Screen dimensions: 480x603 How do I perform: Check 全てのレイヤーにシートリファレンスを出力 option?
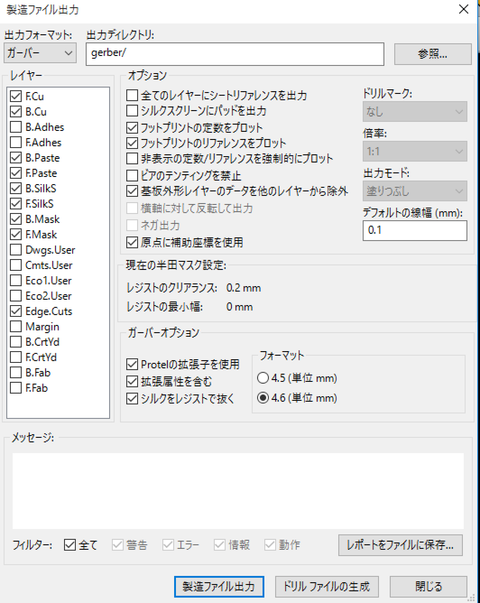coord(132,95)
